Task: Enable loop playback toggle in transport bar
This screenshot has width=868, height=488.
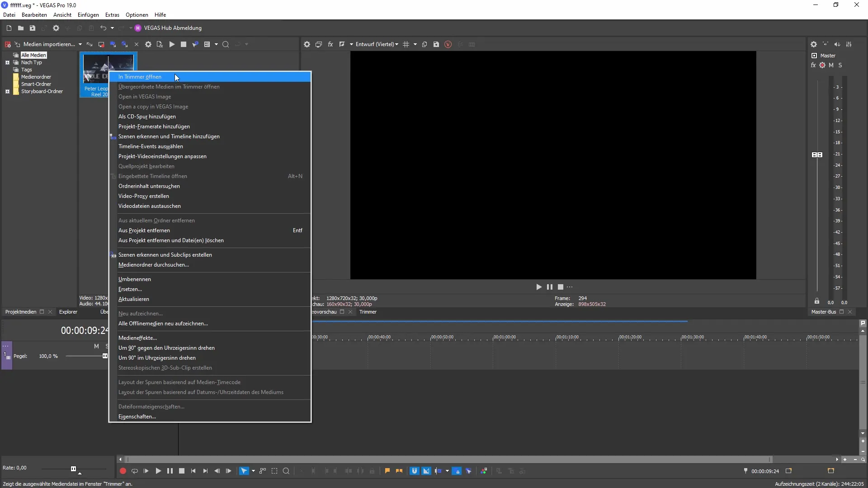Action: pyautogui.click(x=134, y=471)
